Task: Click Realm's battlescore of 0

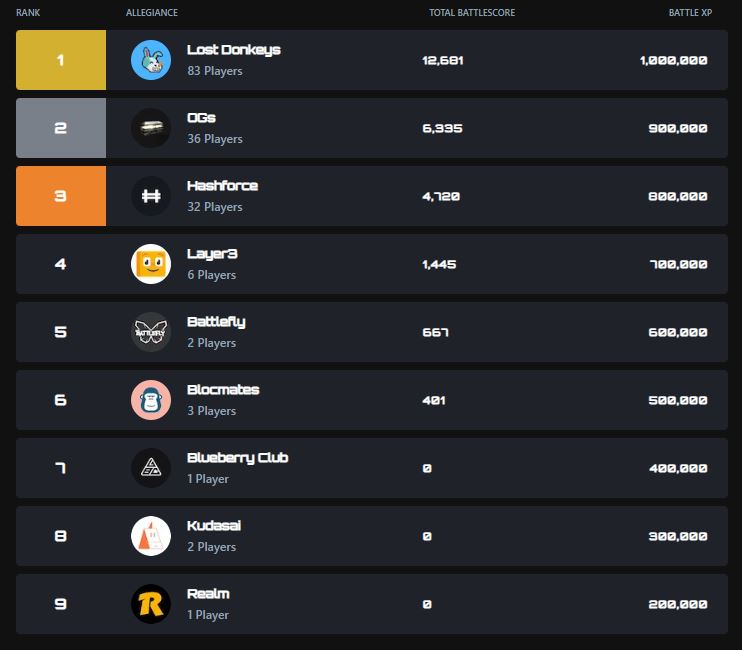Action: pos(427,605)
